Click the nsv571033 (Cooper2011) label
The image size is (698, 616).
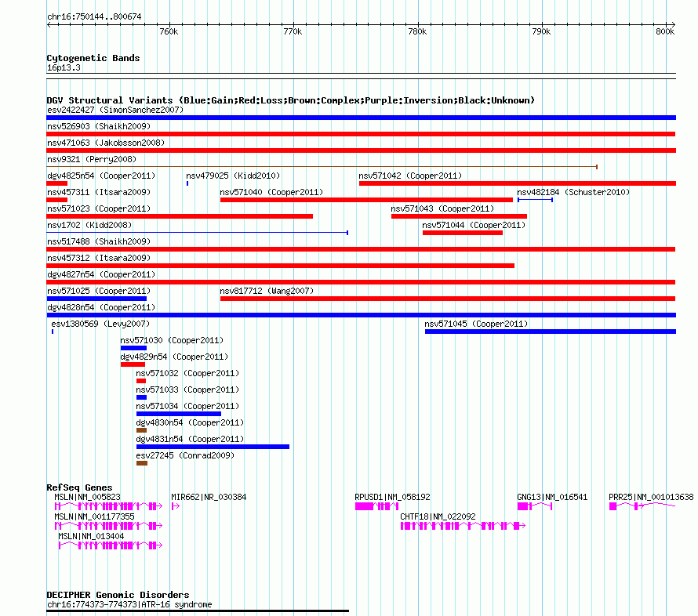tap(187, 390)
